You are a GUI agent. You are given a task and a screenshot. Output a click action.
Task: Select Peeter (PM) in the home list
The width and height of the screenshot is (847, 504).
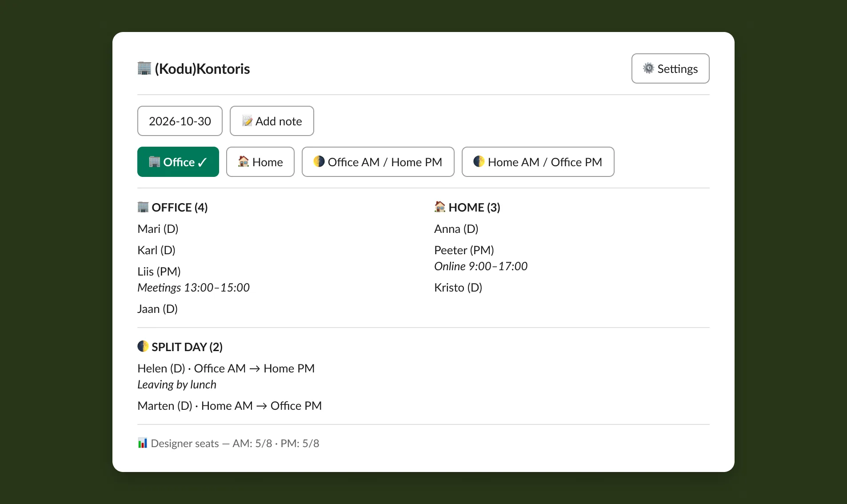tap(464, 250)
